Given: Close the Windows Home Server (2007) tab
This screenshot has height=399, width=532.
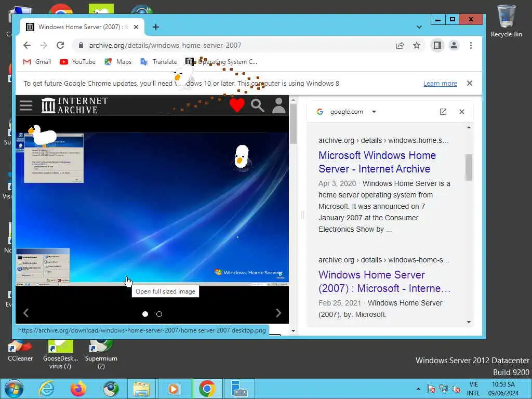Looking at the screenshot, I should click(136, 27).
